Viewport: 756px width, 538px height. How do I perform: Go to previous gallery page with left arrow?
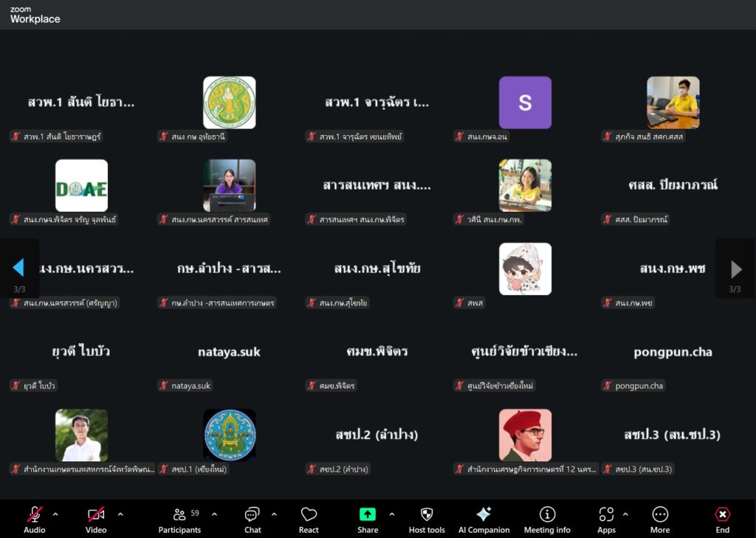point(18,268)
